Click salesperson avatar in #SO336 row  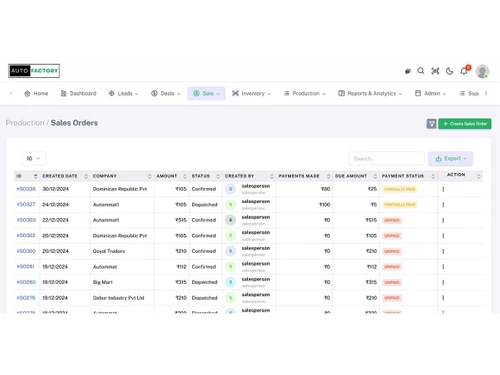[x=230, y=189]
